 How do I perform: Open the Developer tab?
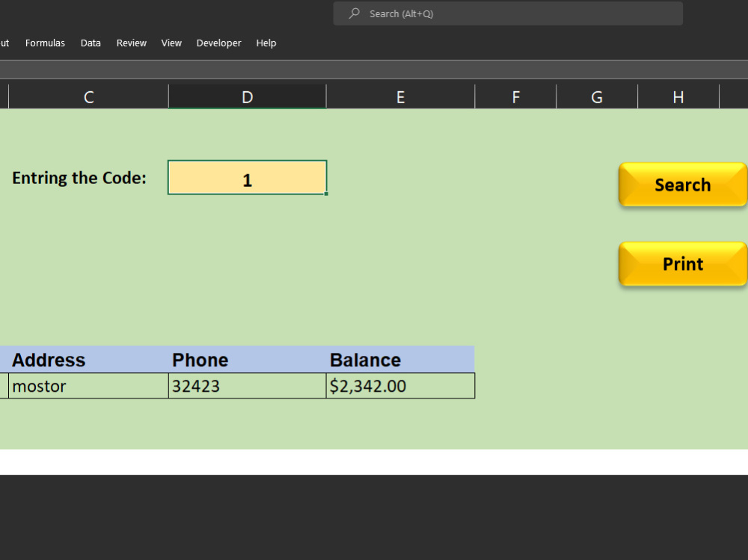click(x=219, y=43)
